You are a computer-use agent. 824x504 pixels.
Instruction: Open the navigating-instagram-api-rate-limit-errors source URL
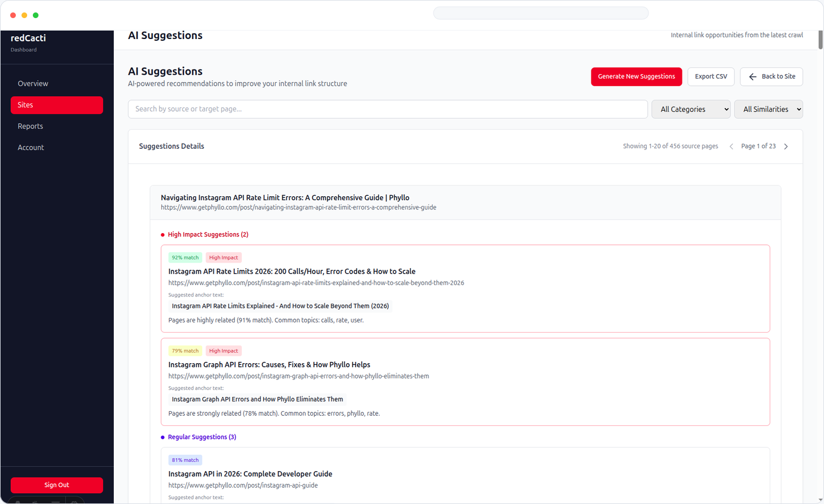298,208
